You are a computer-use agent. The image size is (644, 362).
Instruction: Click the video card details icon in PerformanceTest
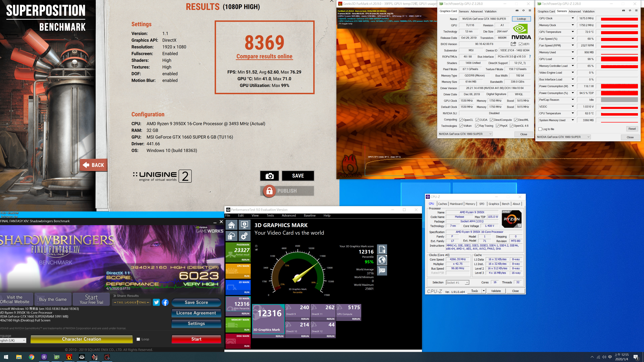[x=382, y=270]
